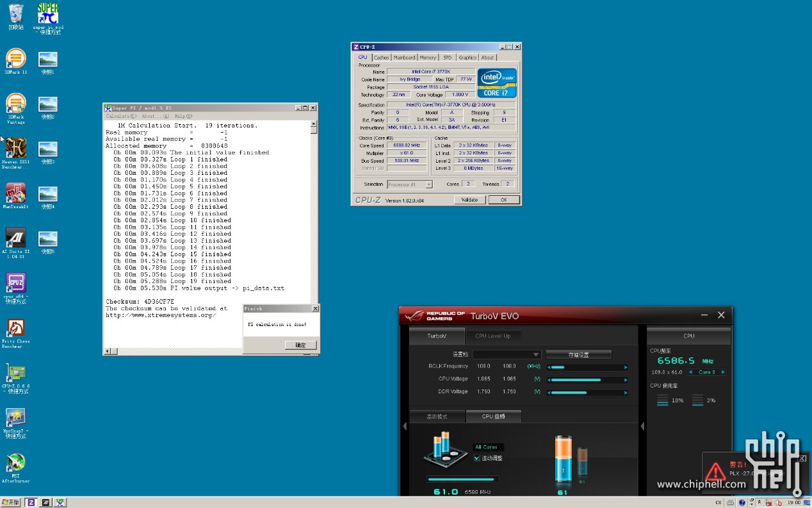
Task: Open the SPD tab in CPU-Z
Action: pyautogui.click(x=447, y=58)
